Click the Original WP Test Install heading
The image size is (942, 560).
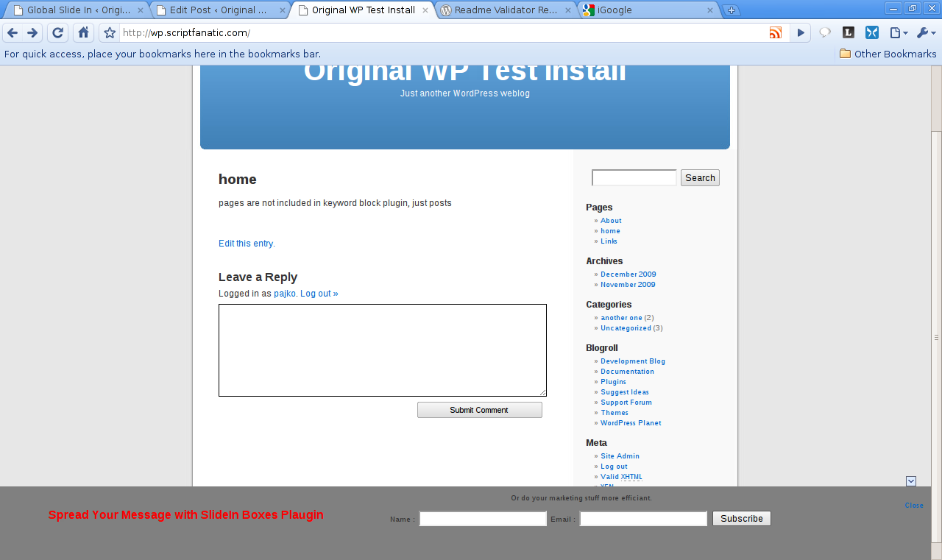(465, 72)
